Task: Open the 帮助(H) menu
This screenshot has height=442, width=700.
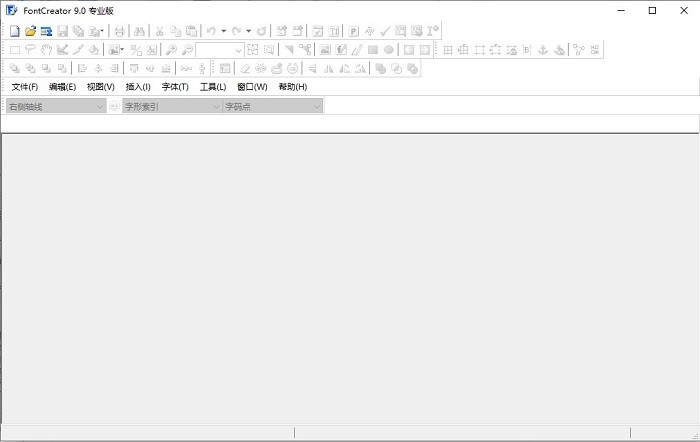Action: [x=293, y=87]
